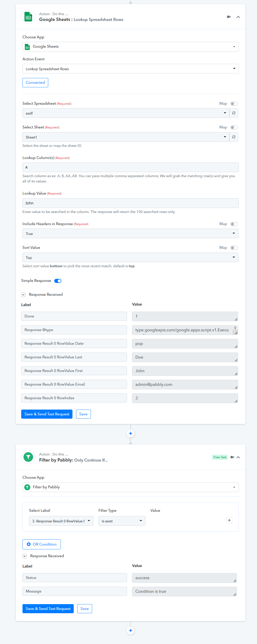Click the video tutorial icon in Google Sheets step header
Viewport: 257px width, 644px height.
[x=229, y=17]
